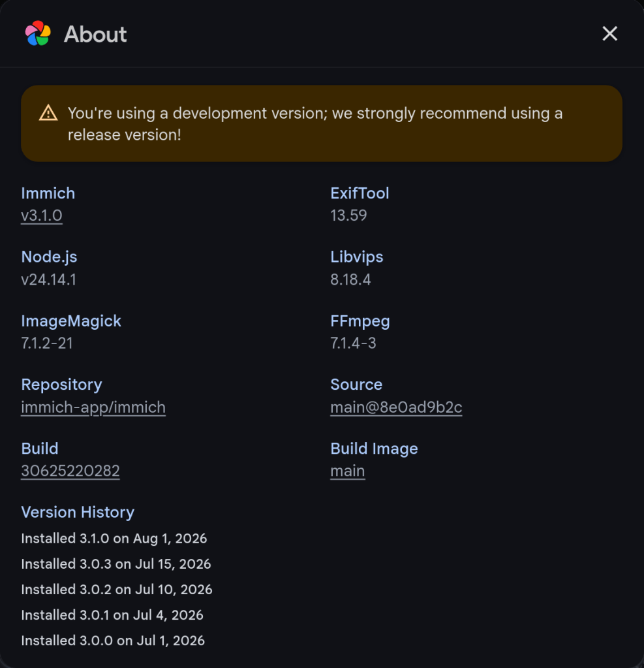Screen dimensions: 644x668
Task: Click the Version History heading
Action: pos(78,512)
